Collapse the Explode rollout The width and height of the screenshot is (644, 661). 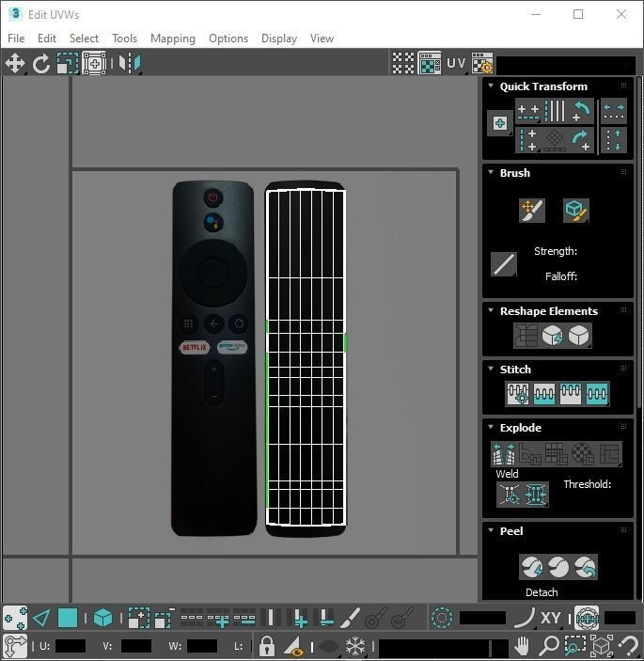pos(491,427)
